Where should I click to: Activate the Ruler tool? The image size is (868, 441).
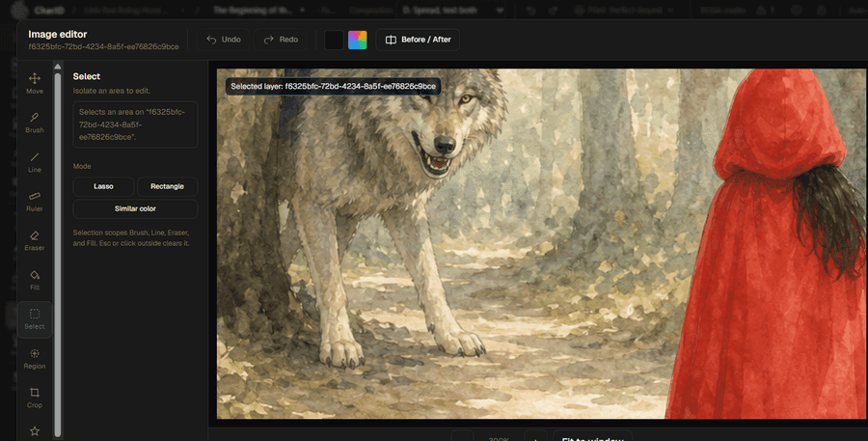[35, 201]
